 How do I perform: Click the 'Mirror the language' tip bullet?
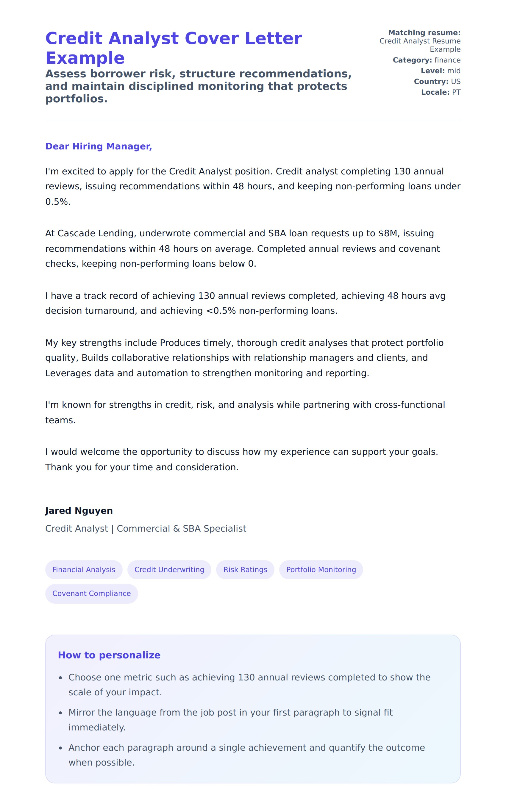[x=230, y=720]
